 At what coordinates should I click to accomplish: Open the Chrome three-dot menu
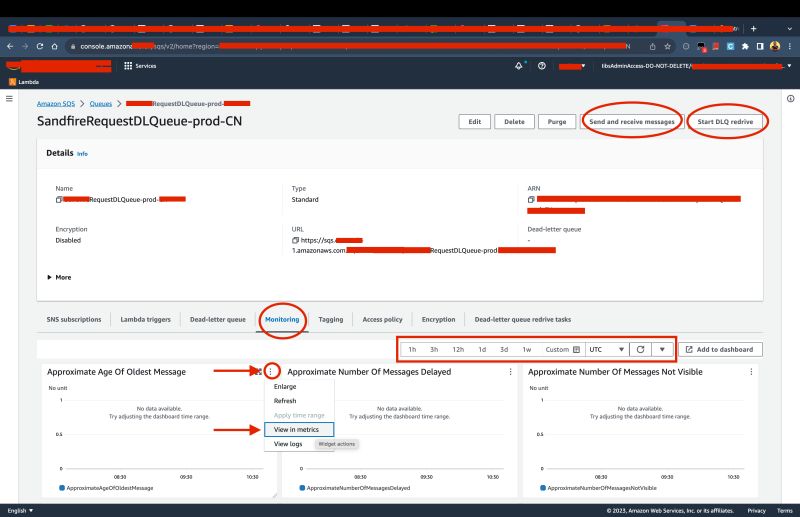pyautogui.click(x=790, y=46)
